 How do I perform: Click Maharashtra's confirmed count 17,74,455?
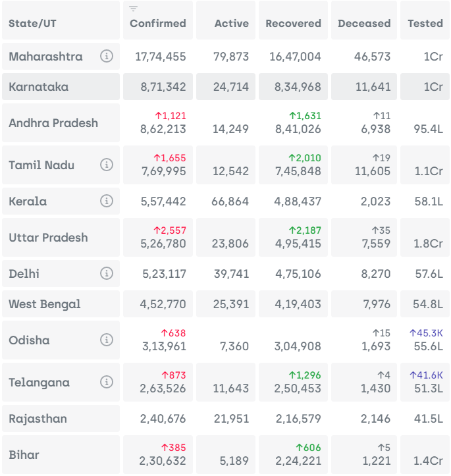pyautogui.click(x=161, y=57)
